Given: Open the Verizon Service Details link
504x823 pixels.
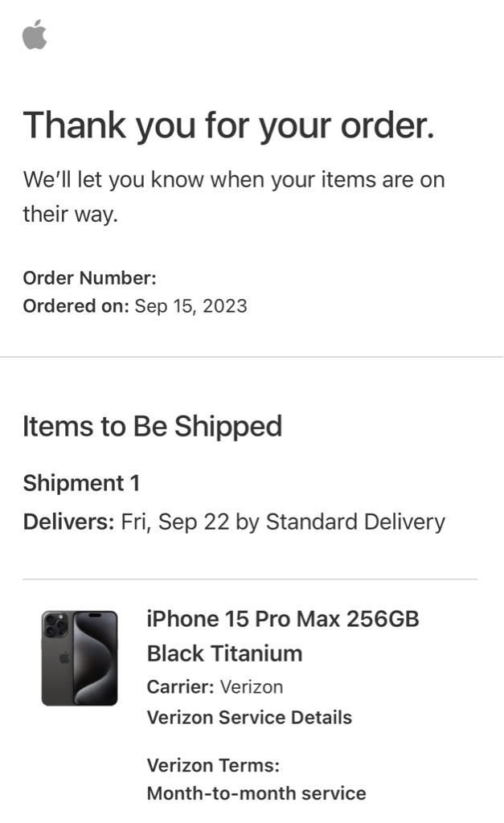Looking at the screenshot, I should pos(249,717).
